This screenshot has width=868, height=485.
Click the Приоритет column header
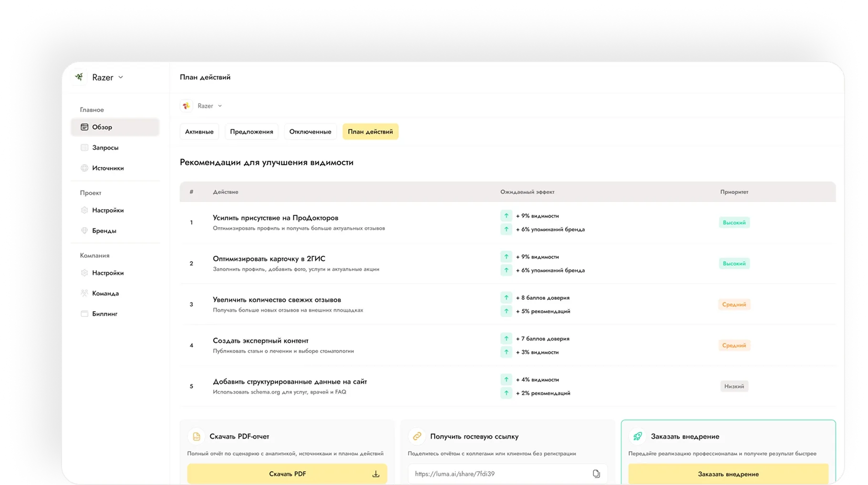tap(734, 192)
